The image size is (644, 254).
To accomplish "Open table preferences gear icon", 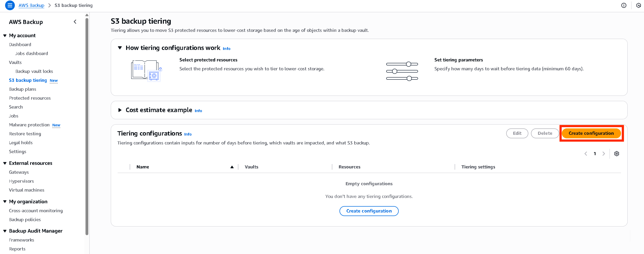I will tap(616, 154).
